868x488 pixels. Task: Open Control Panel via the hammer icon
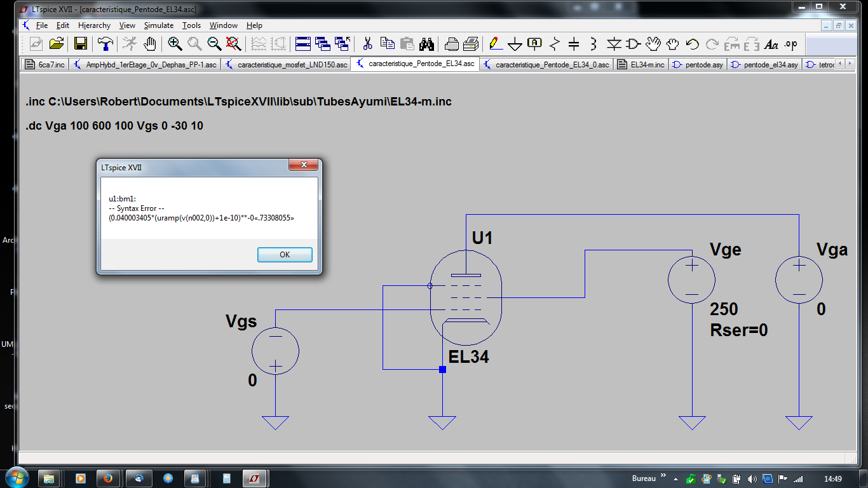[x=105, y=44]
